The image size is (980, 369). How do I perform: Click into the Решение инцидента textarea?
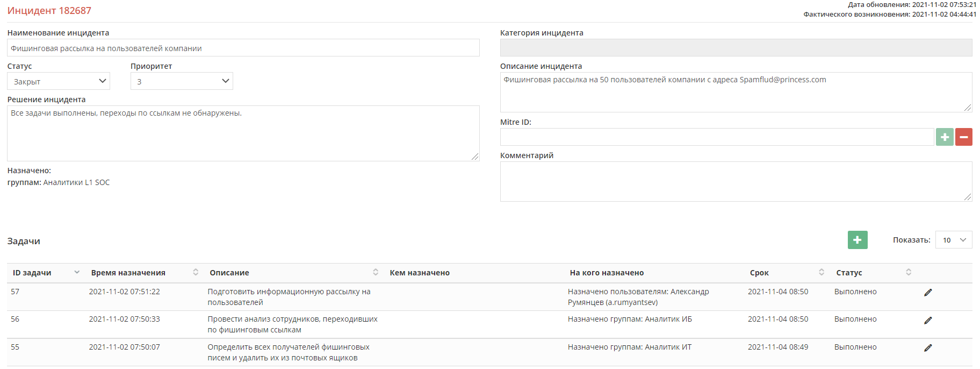point(243,133)
